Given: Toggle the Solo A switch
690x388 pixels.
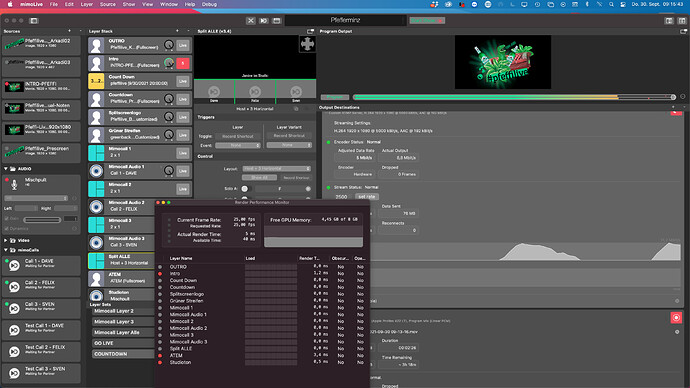Looking at the screenshot, I should point(245,189).
